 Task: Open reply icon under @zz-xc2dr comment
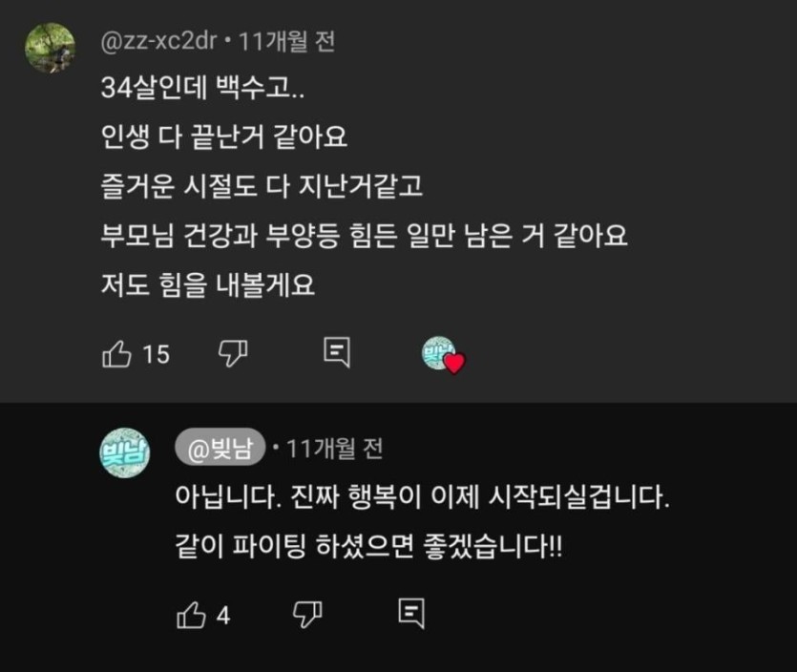(x=337, y=353)
